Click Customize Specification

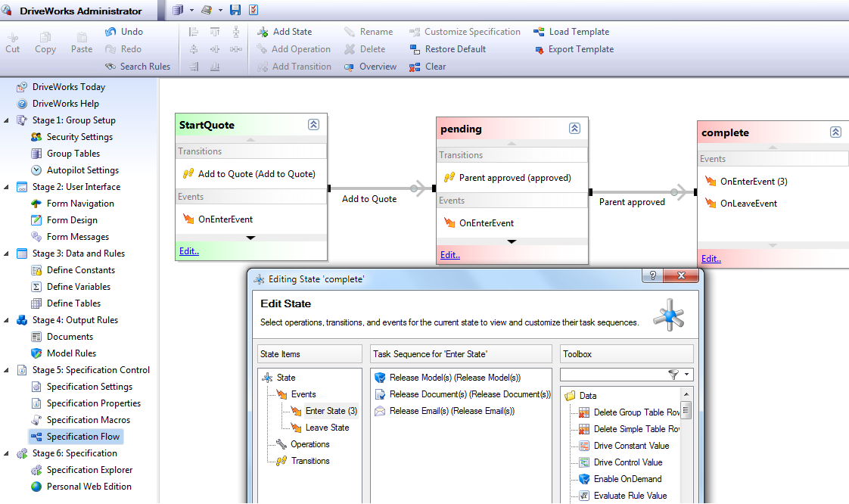(x=465, y=32)
